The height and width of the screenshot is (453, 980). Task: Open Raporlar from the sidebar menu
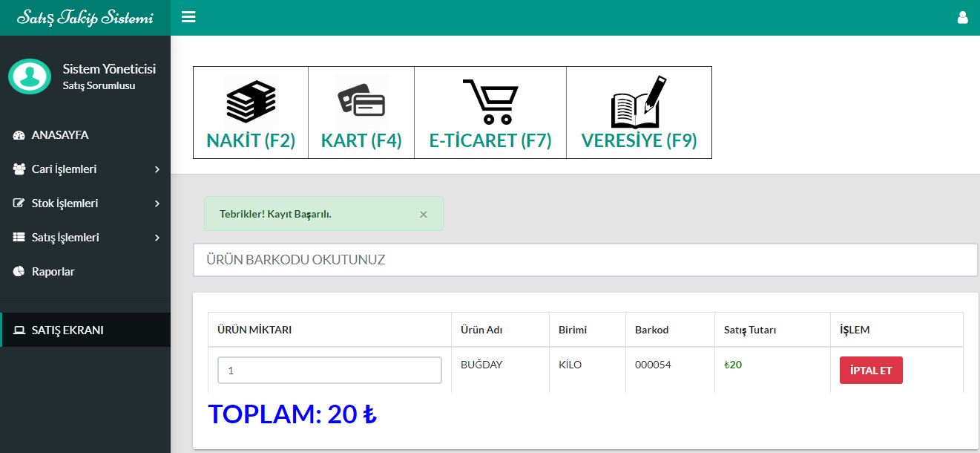[x=53, y=272]
